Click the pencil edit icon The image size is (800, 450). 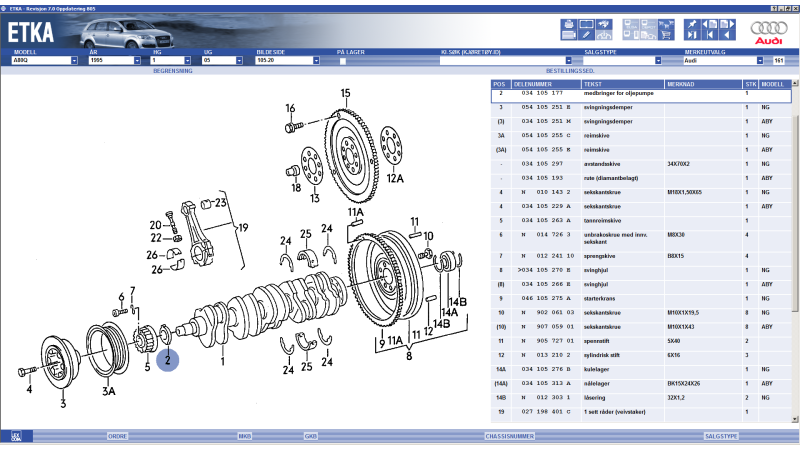[586, 35]
